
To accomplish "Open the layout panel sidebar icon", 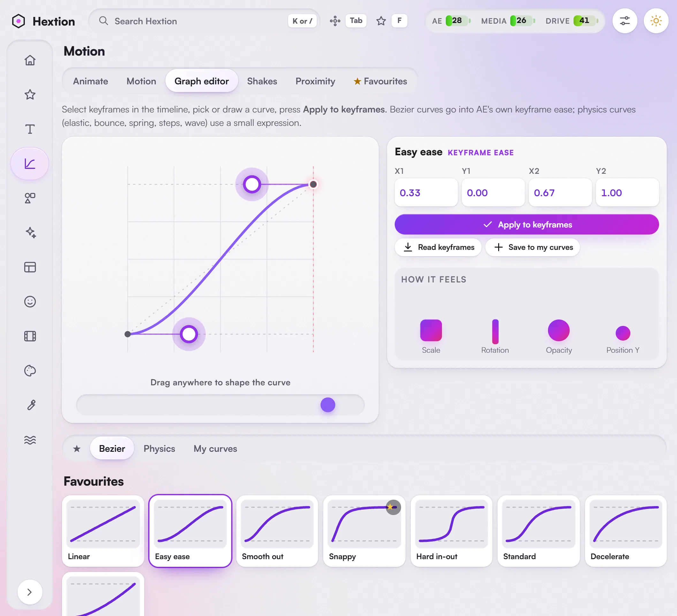I will (30, 267).
